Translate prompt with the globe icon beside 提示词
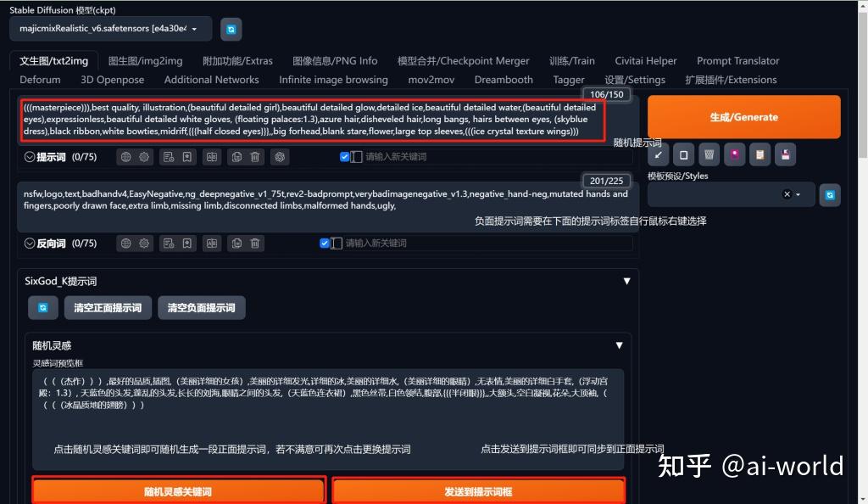Image resolution: width=868 pixels, height=504 pixels. pyautogui.click(x=125, y=157)
